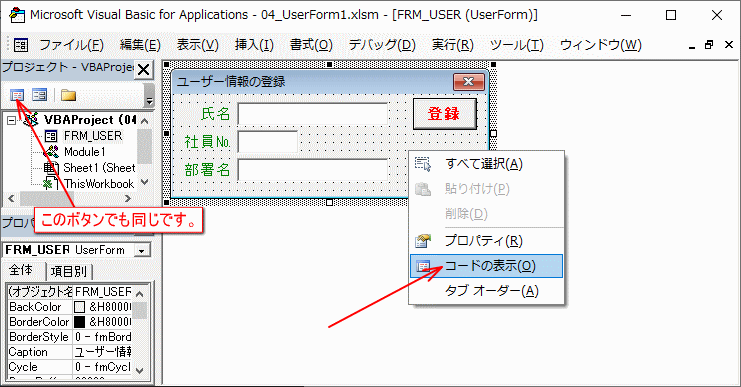Choose コードの表示(O) from context menu
The width and height of the screenshot is (741, 387).
pyautogui.click(x=487, y=266)
